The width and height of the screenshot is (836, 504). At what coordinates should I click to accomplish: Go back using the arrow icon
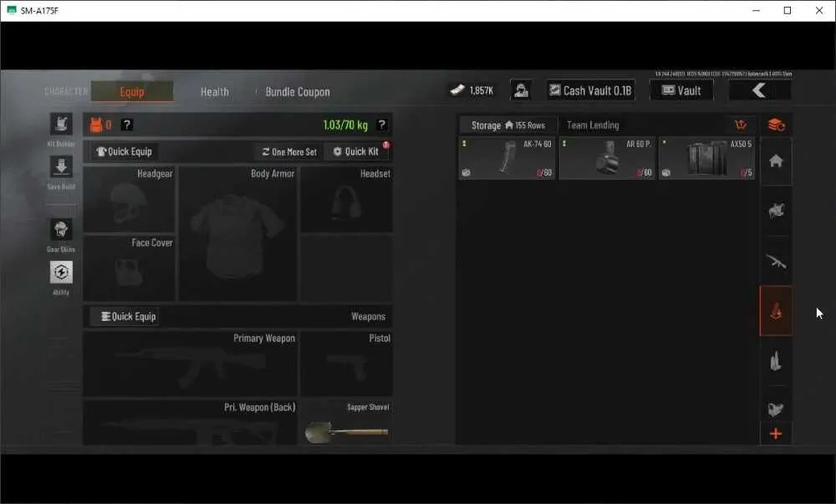759,90
